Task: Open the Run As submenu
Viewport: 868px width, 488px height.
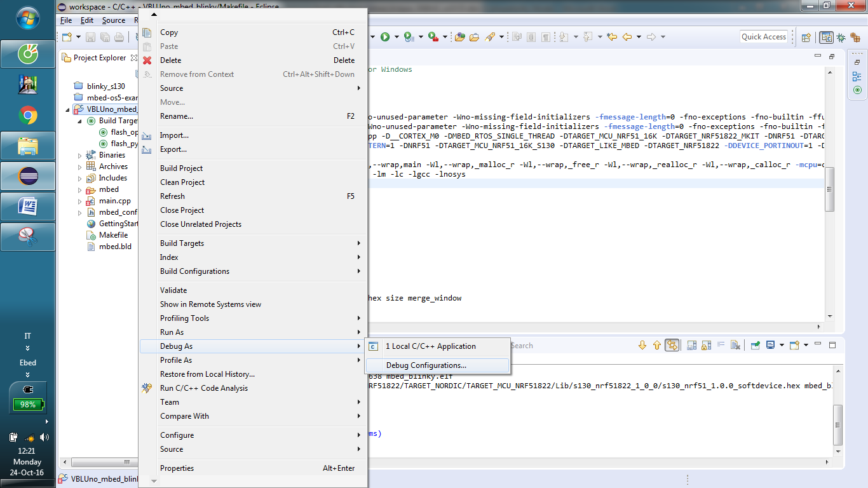Action: click(253, 332)
